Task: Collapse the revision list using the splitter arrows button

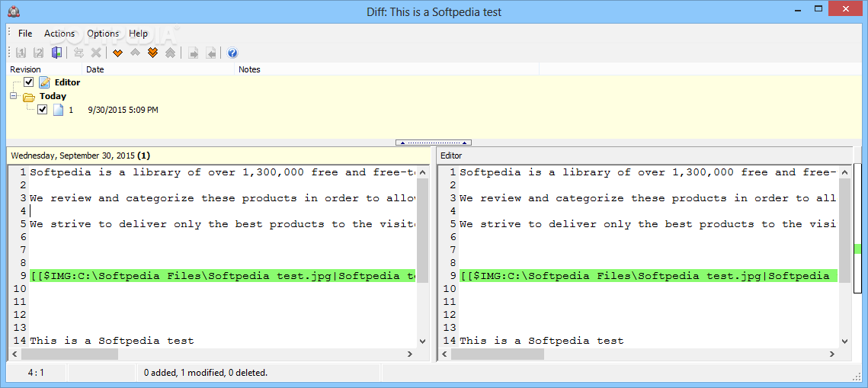Action: [x=434, y=143]
